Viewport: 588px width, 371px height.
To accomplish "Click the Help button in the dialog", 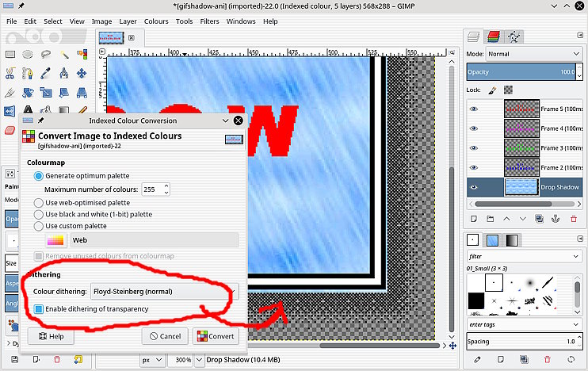I will (51, 336).
